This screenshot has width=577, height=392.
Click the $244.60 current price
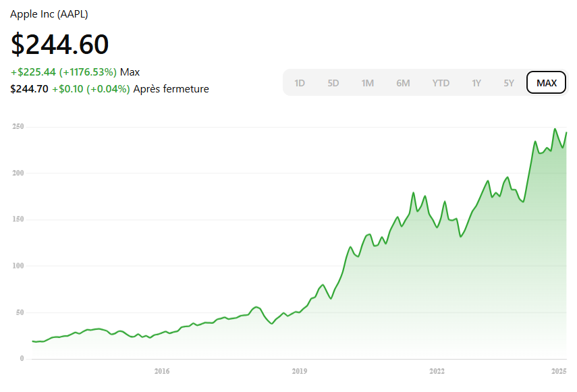click(59, 45)
